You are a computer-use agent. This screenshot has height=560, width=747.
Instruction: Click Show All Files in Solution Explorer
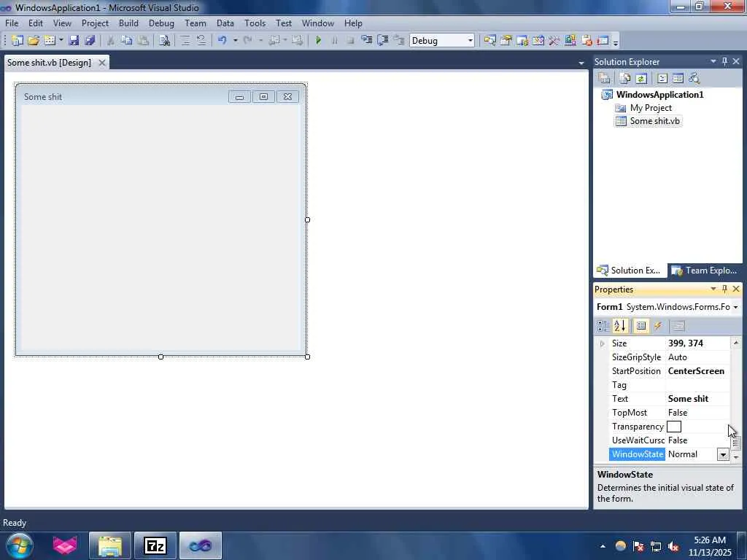[625, 78]
